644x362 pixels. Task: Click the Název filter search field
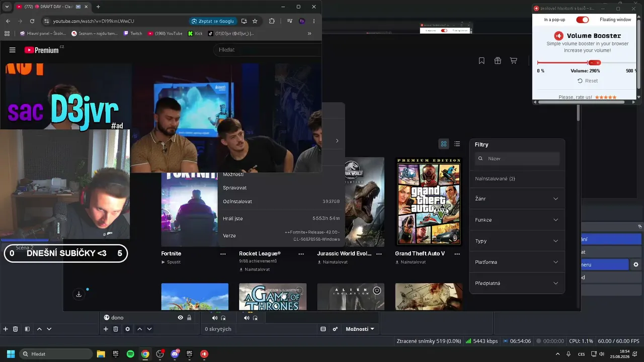pyautogui.click(x=517, y=158)
